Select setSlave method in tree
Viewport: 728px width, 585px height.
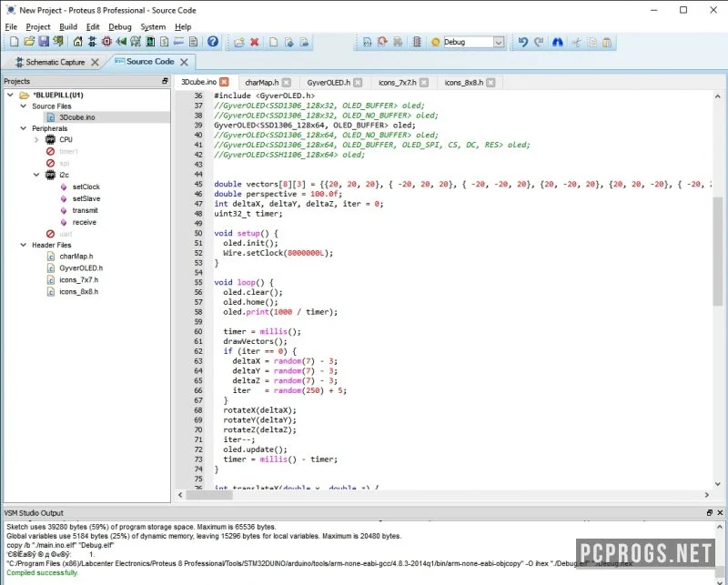[86, 198]
